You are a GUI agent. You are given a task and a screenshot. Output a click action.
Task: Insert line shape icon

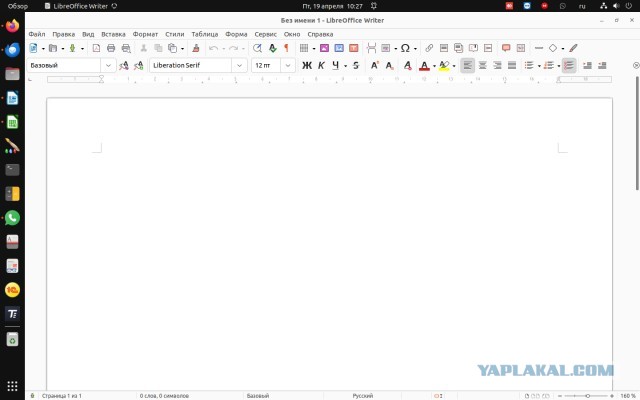click(x=539, y=48)
